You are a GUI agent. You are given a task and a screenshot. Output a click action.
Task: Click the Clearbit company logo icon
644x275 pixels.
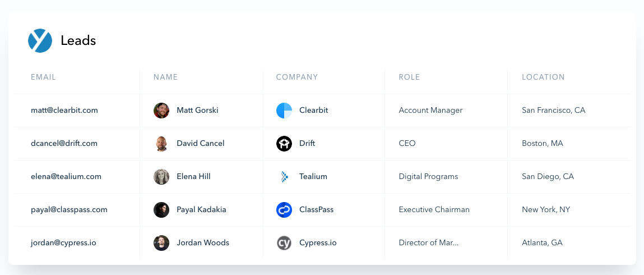tap(284, 111)
